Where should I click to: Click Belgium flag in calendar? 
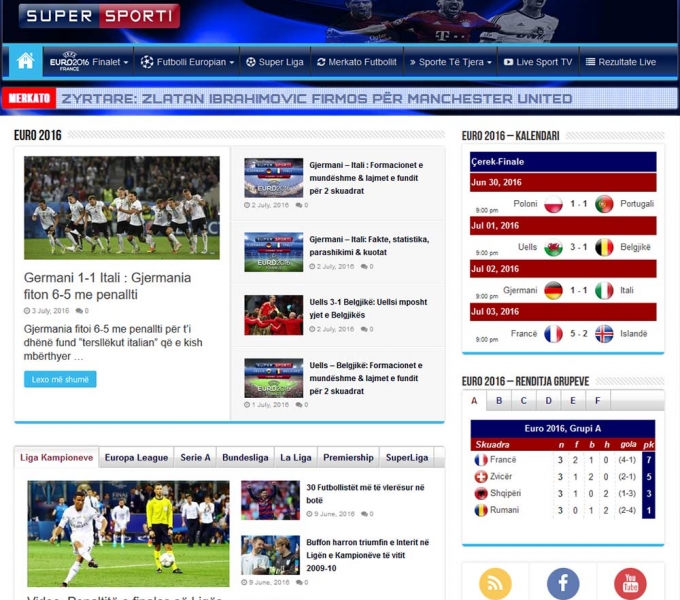(604, 247)
